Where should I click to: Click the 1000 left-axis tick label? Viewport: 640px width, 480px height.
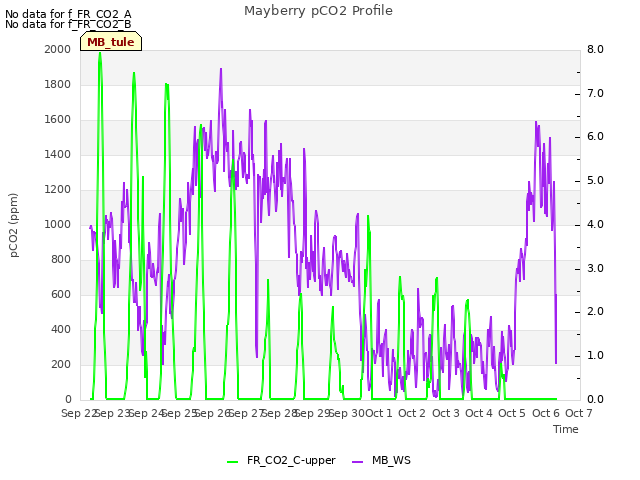point(58,224)
